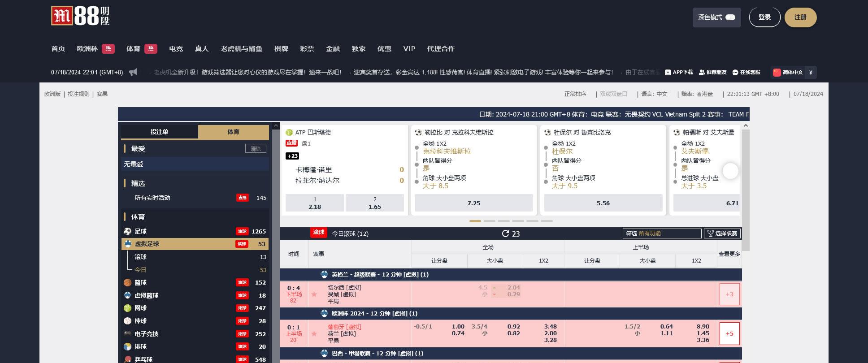Click the 投注规则 betting rules link
This screenshot has height=363, width=868.
coord(78,94)
